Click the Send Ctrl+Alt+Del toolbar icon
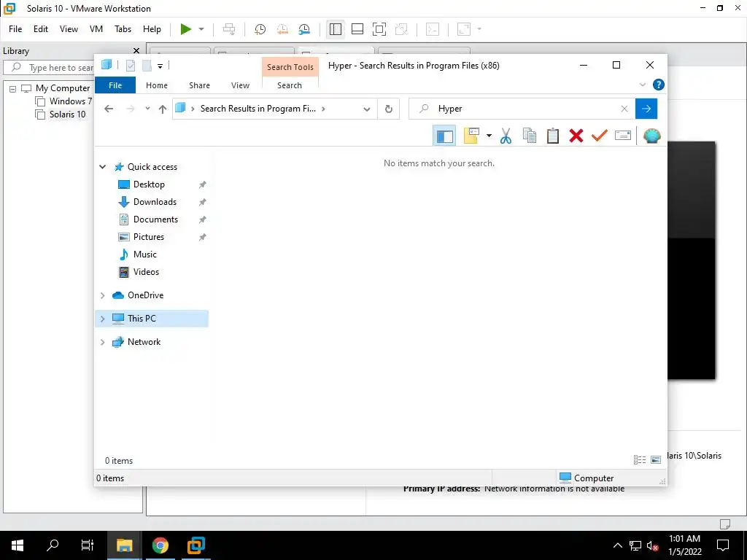 (229, 29)
